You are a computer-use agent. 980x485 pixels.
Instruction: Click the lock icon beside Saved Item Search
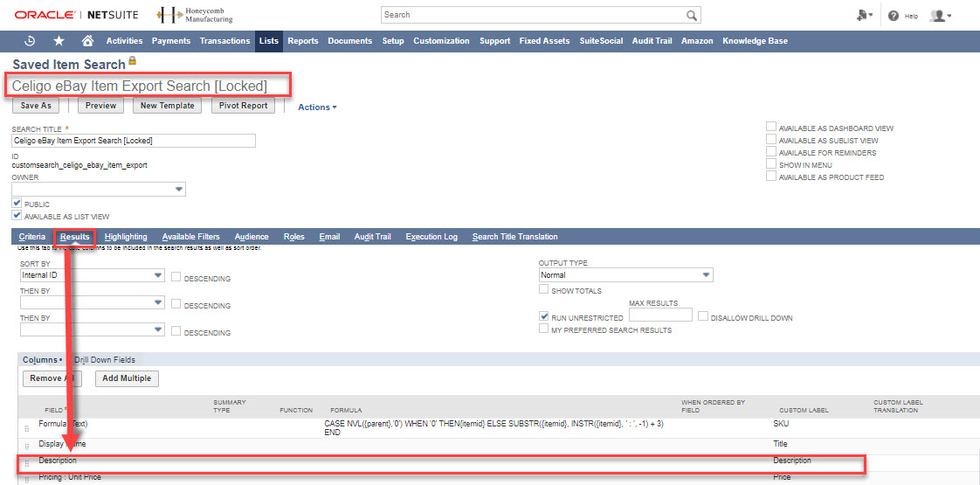[133, 62]
